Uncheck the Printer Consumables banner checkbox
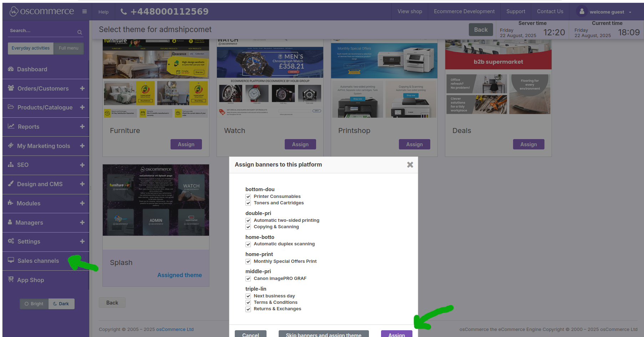The height and width of the screenshot is (337, 644). (x=248, y=196)
